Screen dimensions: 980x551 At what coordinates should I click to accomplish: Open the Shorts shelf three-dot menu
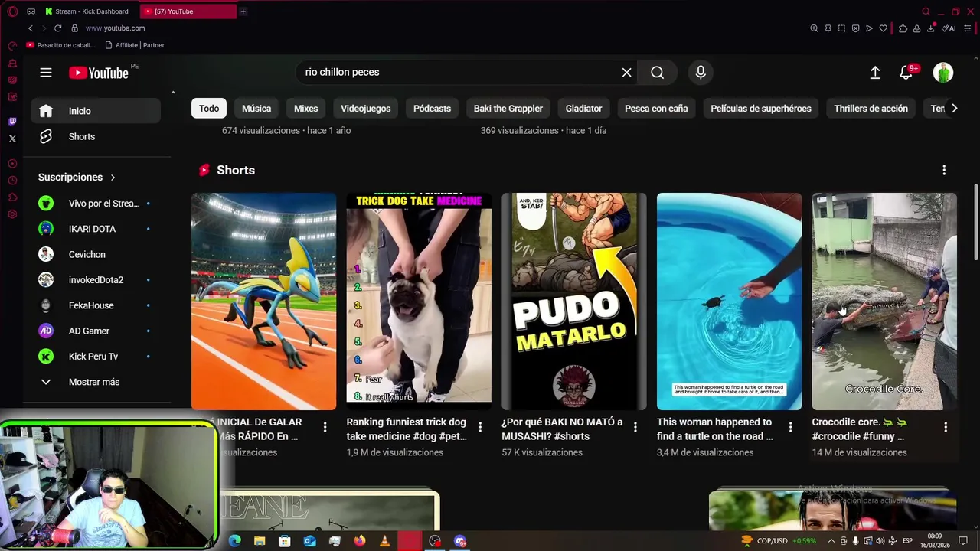(x=944, y=170)
